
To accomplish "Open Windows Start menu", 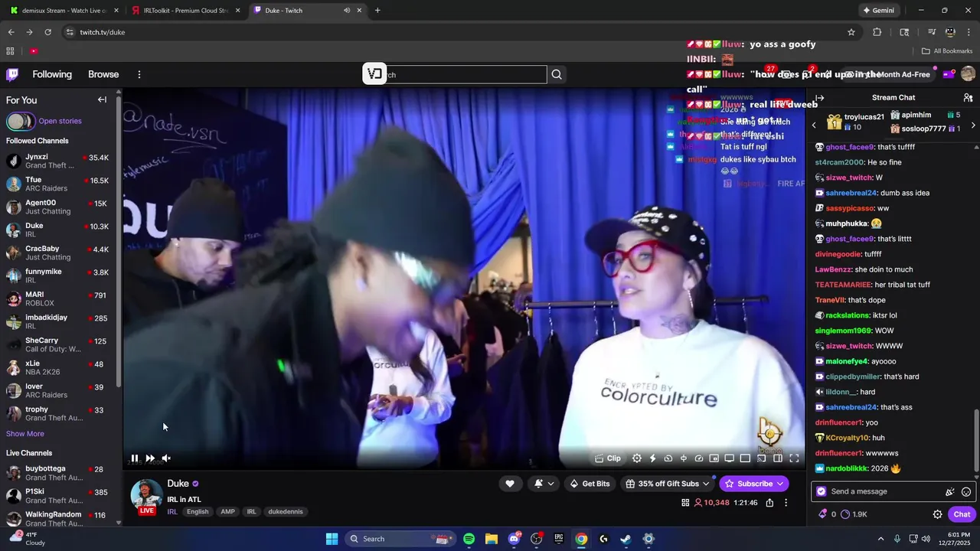I will 332,539.
